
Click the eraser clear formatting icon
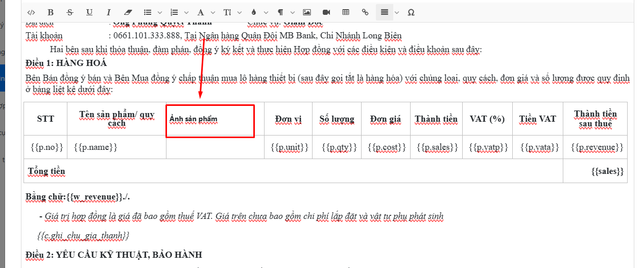pos(128,12)
